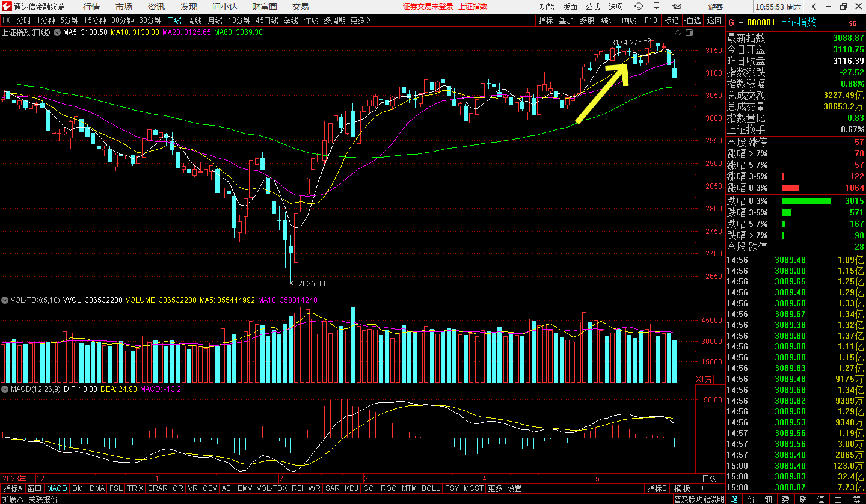Open the 交易 menu

point(301,7)
